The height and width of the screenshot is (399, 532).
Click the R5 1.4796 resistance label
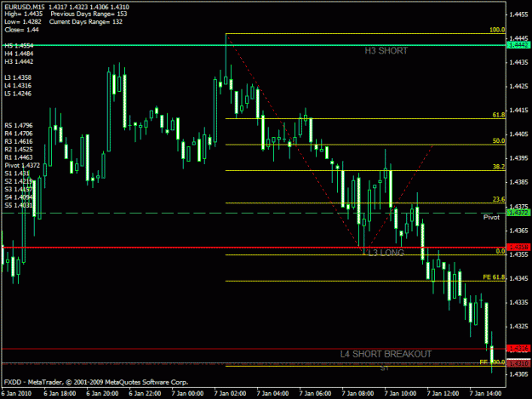point(19,125)
